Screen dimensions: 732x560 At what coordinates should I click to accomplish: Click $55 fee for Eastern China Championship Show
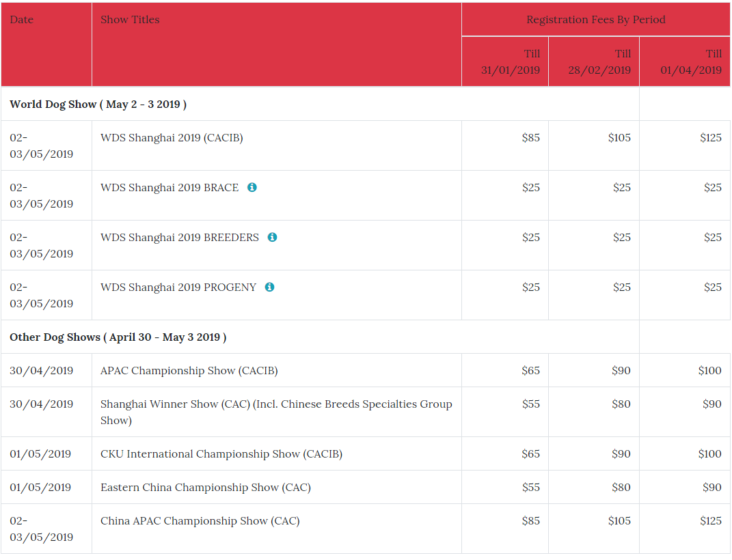530,488
